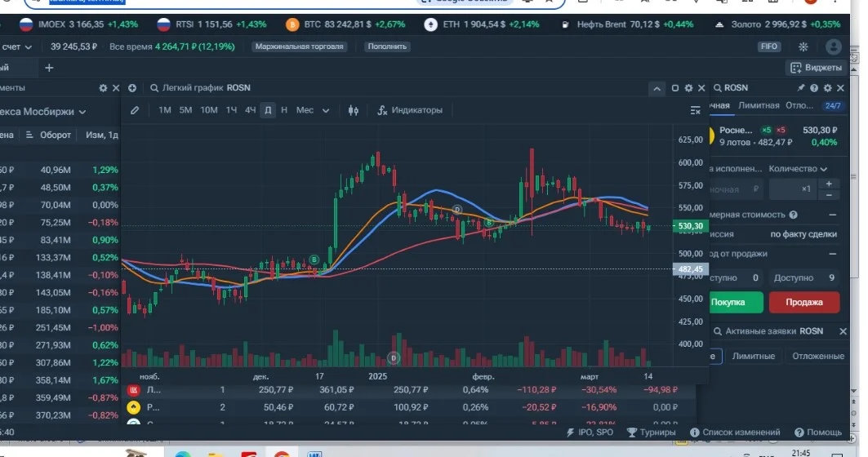Open the Виджеты widgets panel
This screenshot has height=457, width=868.
(817, 68)
